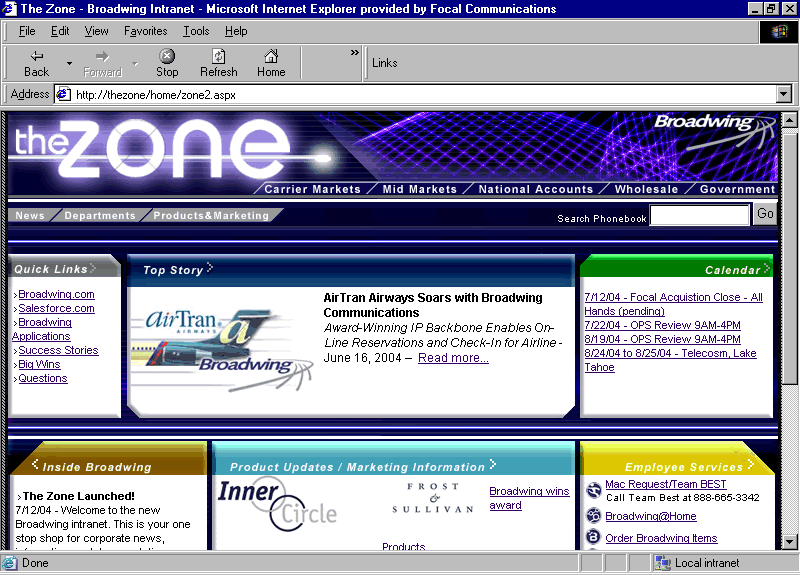Screen dimensions: 800x575
Task: Open the 8/19/04 OPS Review event
Action: point(662,339)
